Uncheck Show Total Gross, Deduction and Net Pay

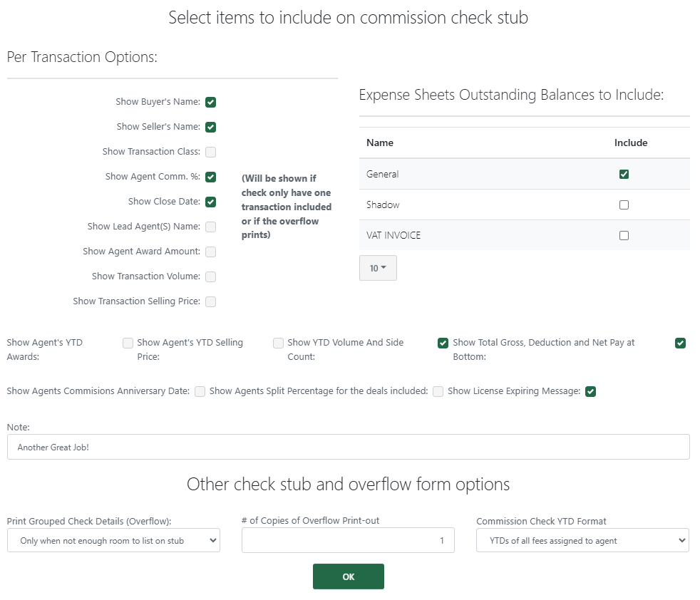pyautogui.click(x=443, y=343)
